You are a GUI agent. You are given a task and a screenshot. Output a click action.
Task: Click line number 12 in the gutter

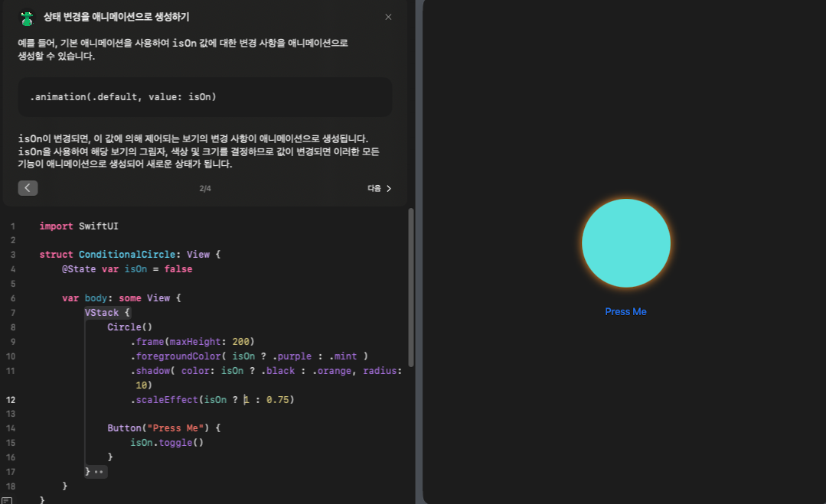point(11,400)
